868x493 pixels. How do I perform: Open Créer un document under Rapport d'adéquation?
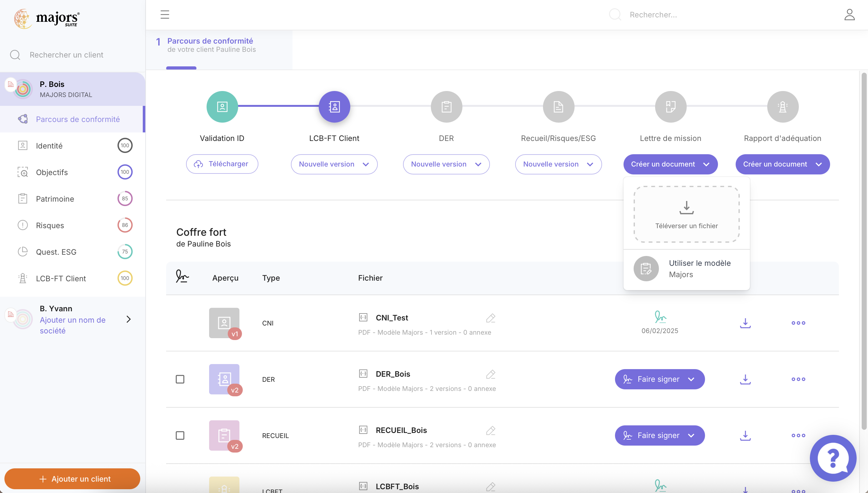[x=782, y=164]
